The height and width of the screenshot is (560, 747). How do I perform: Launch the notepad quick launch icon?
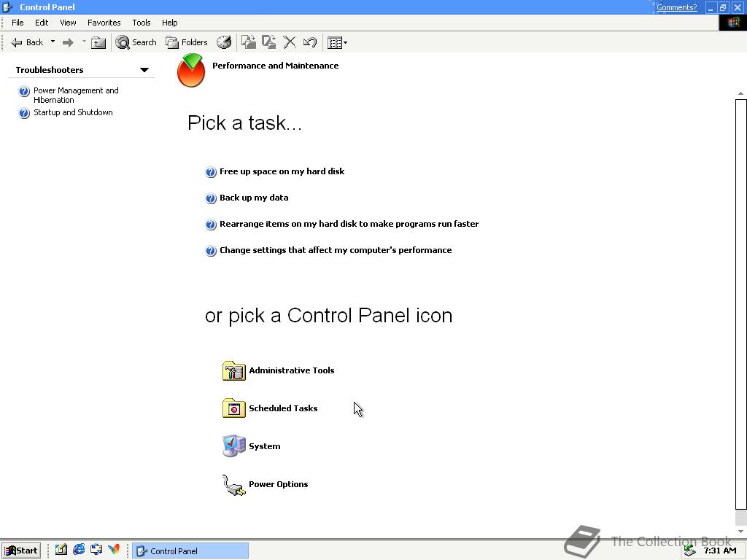(x=61, y=550)
